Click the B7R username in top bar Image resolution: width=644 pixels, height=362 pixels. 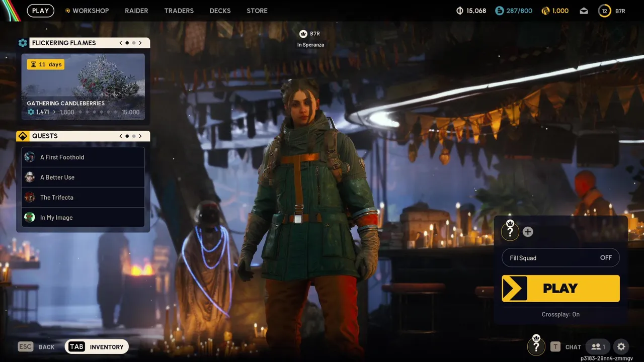click(x=620, y=11)
